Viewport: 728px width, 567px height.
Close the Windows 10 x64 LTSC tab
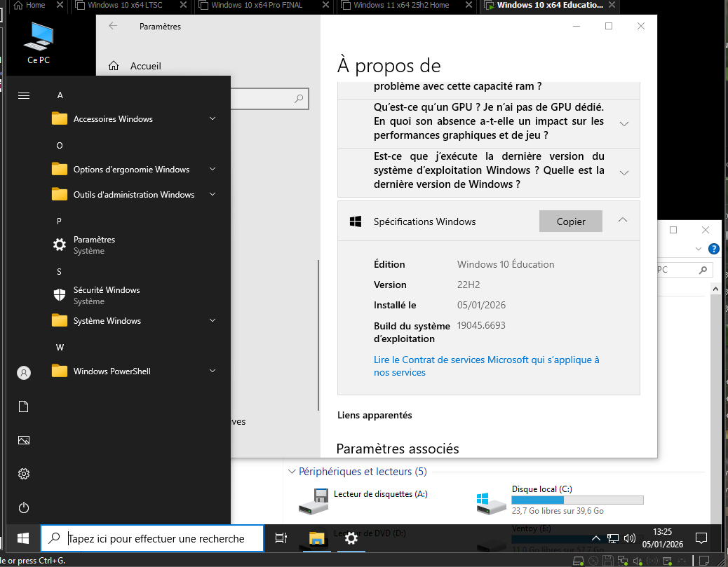[183, 5]
